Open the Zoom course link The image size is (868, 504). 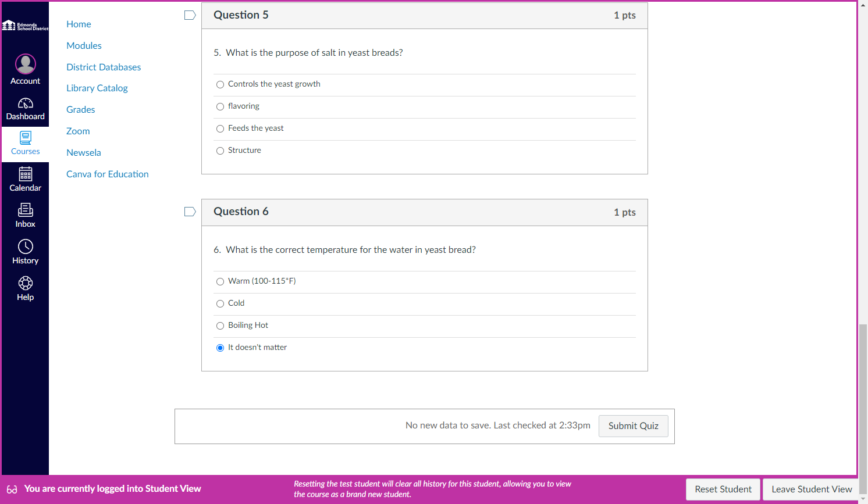[78, 131]
